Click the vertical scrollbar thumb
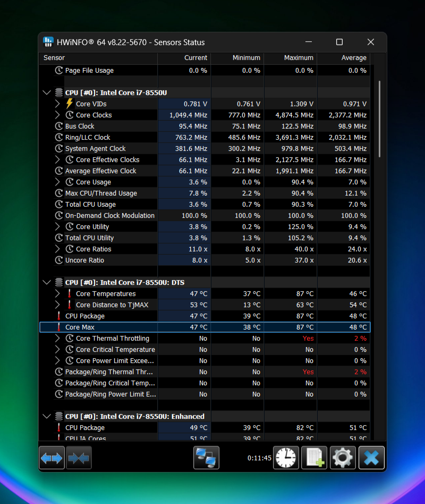 point(379,118)
